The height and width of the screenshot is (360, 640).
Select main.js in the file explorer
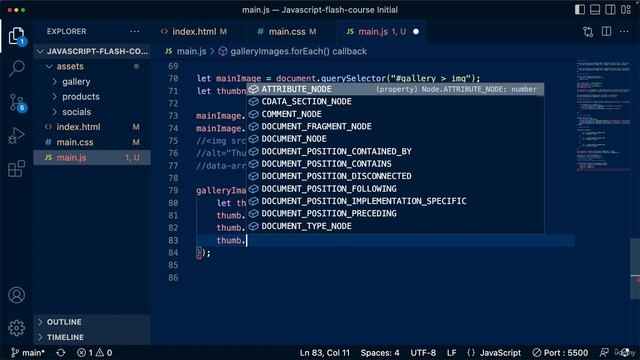(92, 158)
